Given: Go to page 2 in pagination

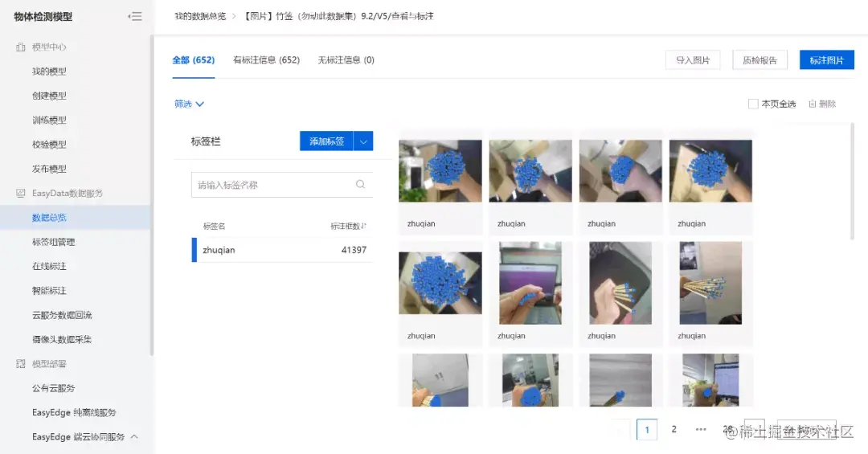Looking at the screenshot, I should point(674,430).
